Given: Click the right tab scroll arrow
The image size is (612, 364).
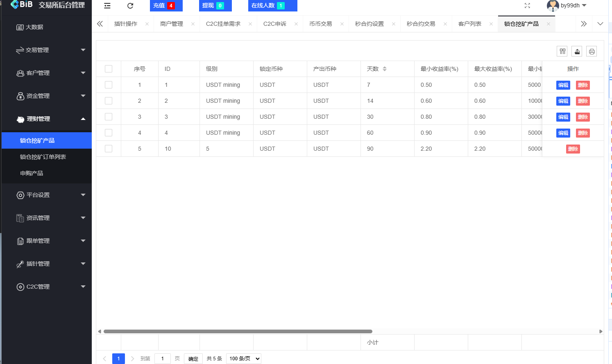Looking at the screenshot, I should point(584,24).
